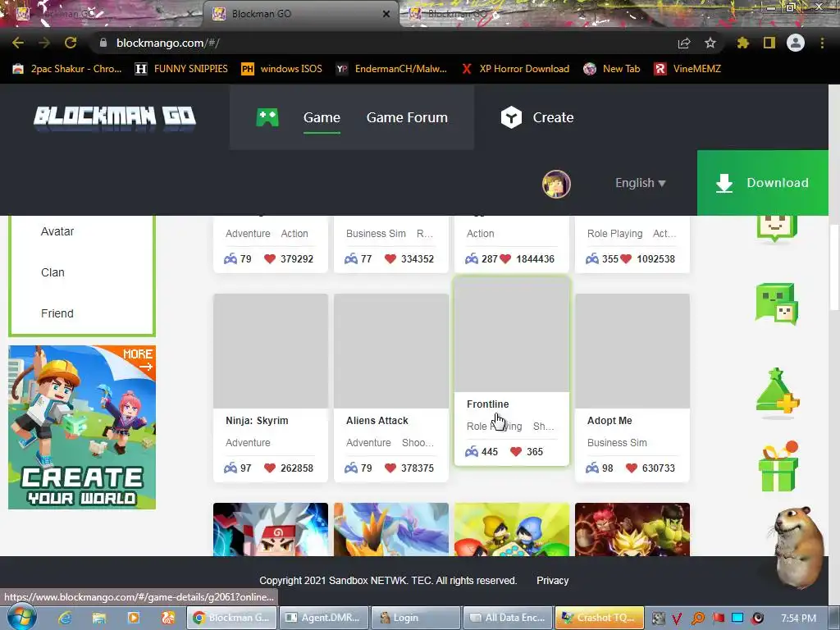Switch to the Crashot TQ... taskbar window
The height and width of the screenshot is (630, 840).
pos(600,618)
